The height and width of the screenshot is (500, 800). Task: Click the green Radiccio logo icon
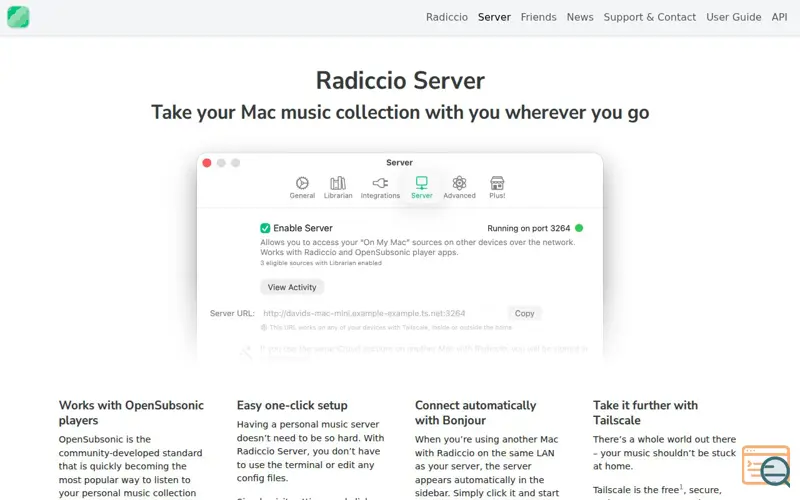[x=18, y=17]
